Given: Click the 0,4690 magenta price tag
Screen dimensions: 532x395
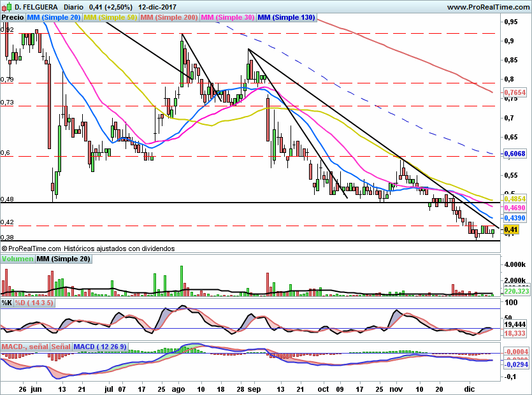Looking at the screenshot, I should [x=515, y=208].
